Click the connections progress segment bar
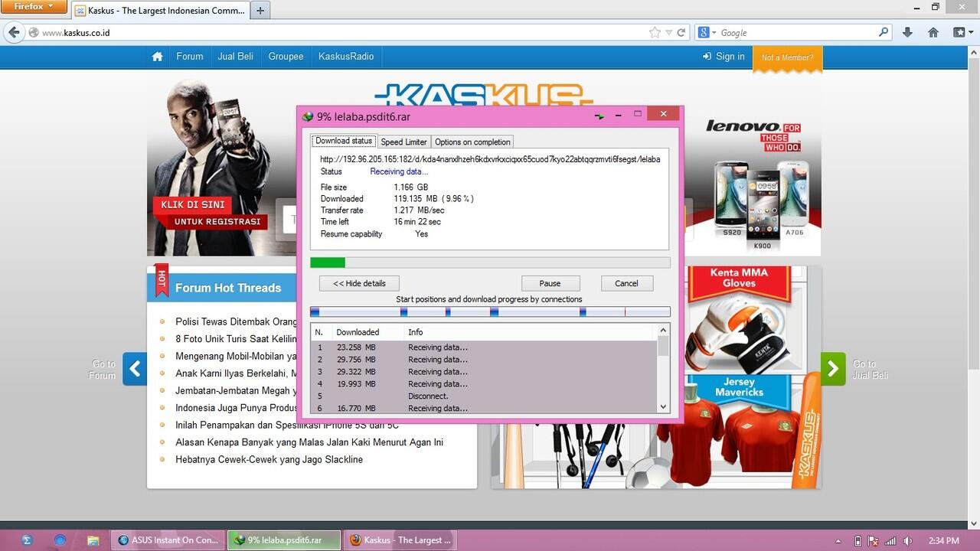The width and height of the screenshot is (980, 551). (x=490, y=311)
